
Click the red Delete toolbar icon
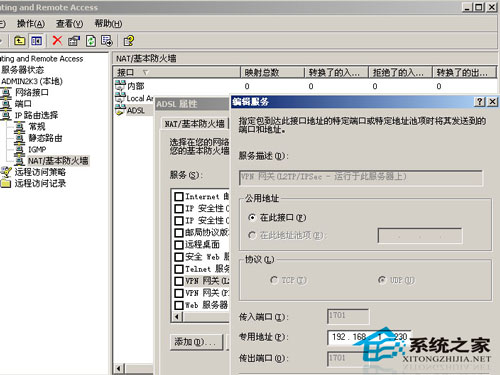tap(57, 41)
